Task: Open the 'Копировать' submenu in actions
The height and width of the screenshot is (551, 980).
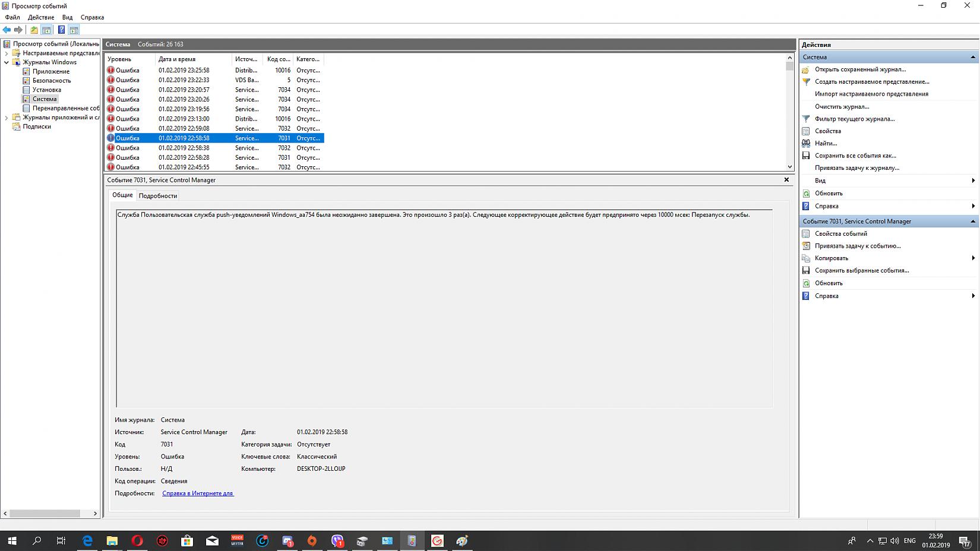Action: (x=832, y=258)
